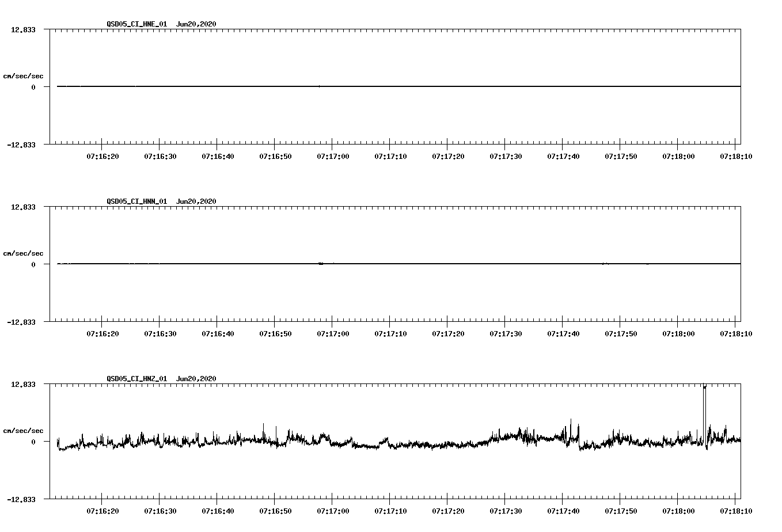Viewport: 782px width, 532px height.
Task: Click 07:17:30 tick label under HNE plot
Action: tap(506, 156)
